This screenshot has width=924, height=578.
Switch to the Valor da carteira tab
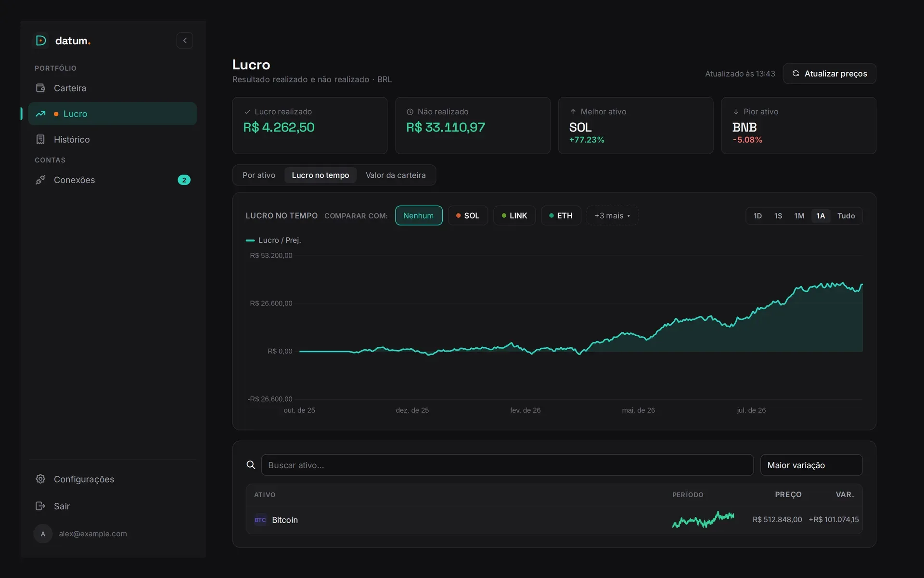click(x=396, y=175)
